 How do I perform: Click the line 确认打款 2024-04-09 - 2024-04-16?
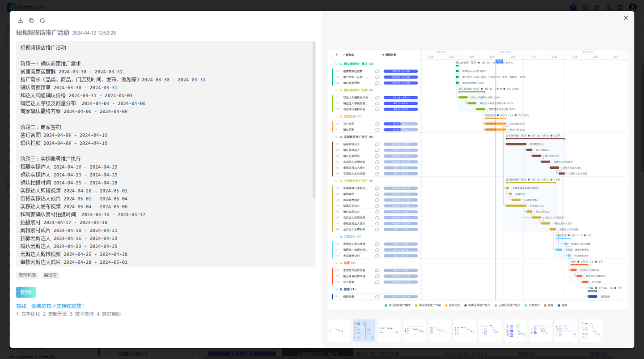(64, 143)
